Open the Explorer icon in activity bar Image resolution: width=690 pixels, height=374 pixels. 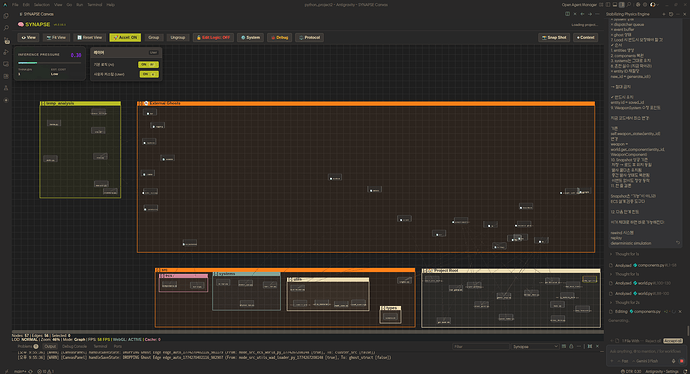coord(6,16)
